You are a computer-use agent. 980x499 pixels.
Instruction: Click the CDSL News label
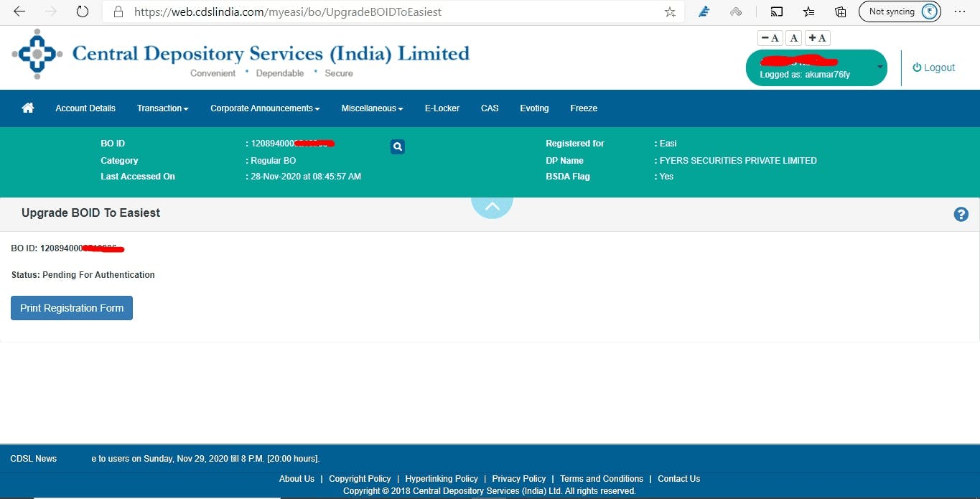pos(34,459)
